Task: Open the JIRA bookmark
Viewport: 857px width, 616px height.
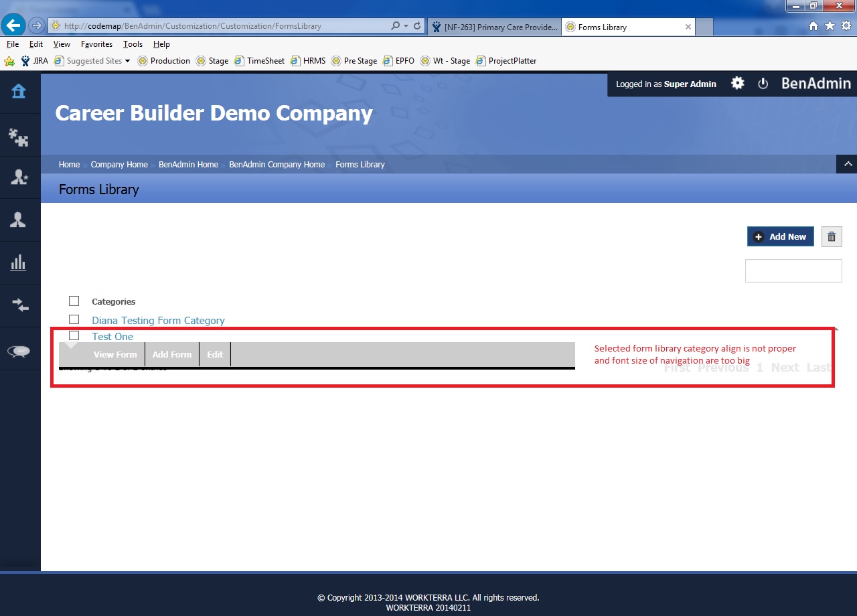Action: click(34, 61)
